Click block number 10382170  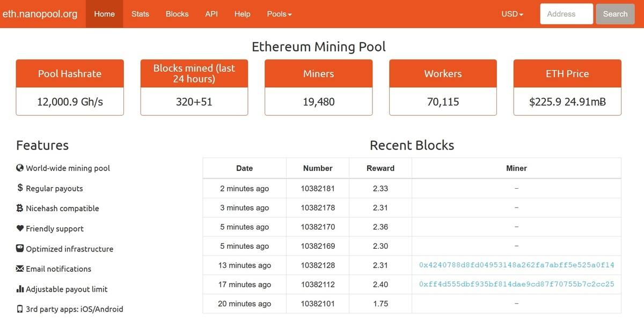[x=318, y=227]
